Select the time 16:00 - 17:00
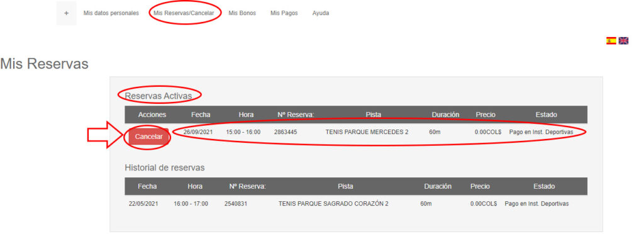644x234 pixels. coord(191,204)
